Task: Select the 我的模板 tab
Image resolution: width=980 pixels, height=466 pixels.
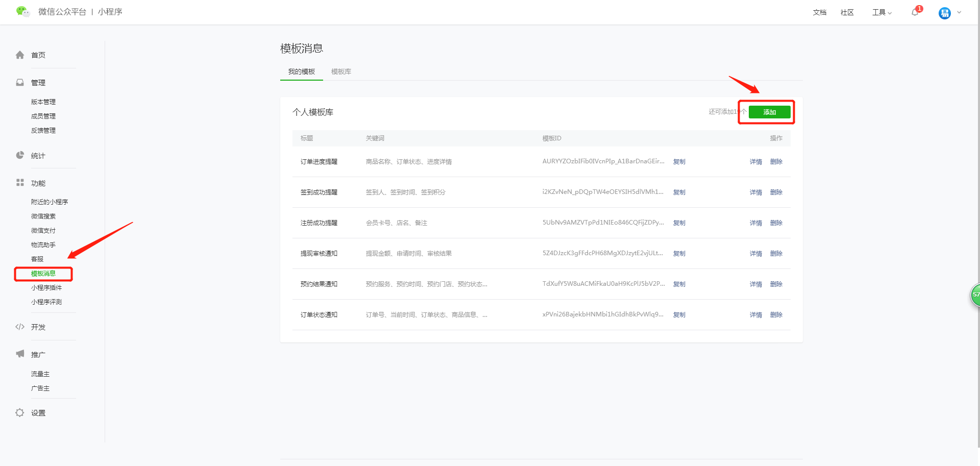Action: [301, 71]
